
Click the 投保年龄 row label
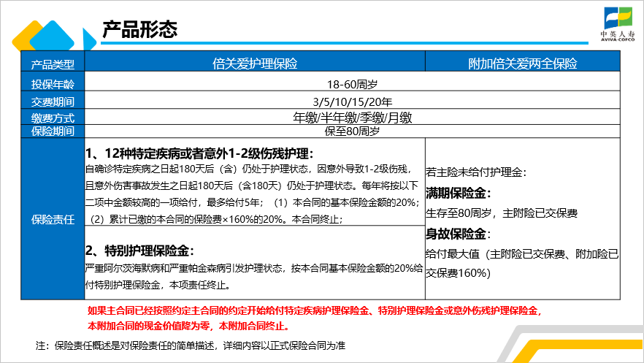[53, 84]
